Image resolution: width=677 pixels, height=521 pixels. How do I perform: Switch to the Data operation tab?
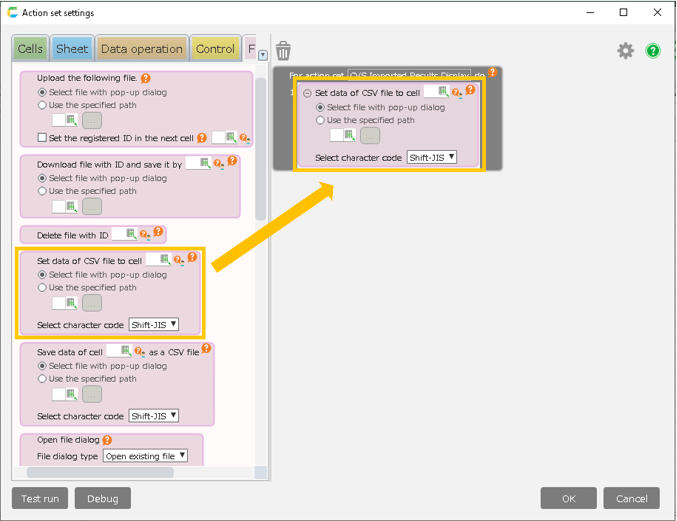point(142,49)
